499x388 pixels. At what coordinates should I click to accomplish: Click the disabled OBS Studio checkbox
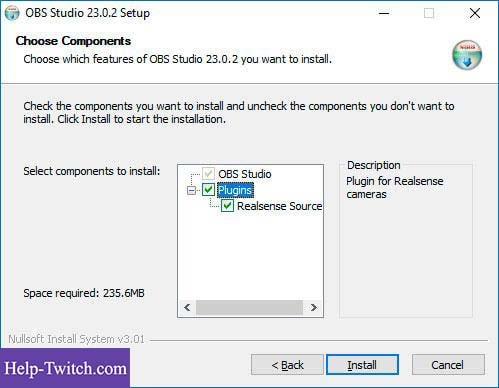point(208,174)
